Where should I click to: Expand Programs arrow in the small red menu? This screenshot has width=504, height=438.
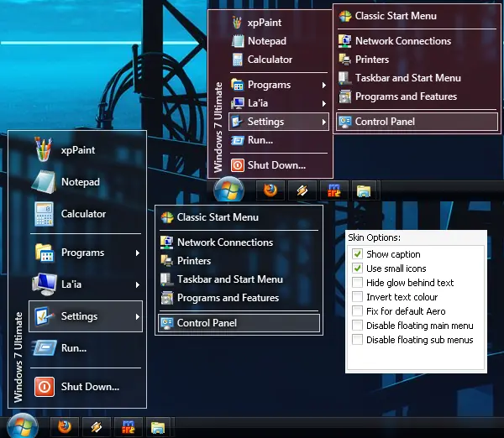324,85
